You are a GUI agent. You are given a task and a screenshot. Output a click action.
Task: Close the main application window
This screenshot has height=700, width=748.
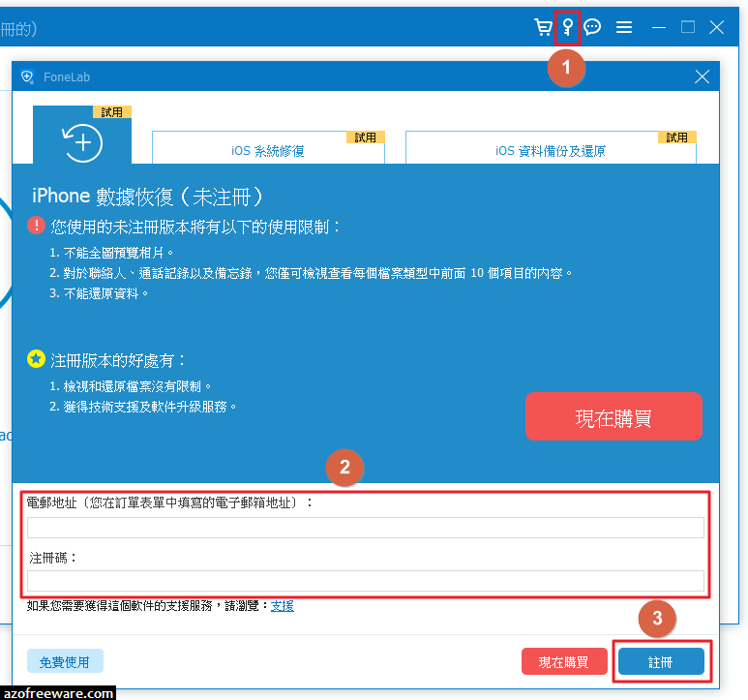point(716,27)
